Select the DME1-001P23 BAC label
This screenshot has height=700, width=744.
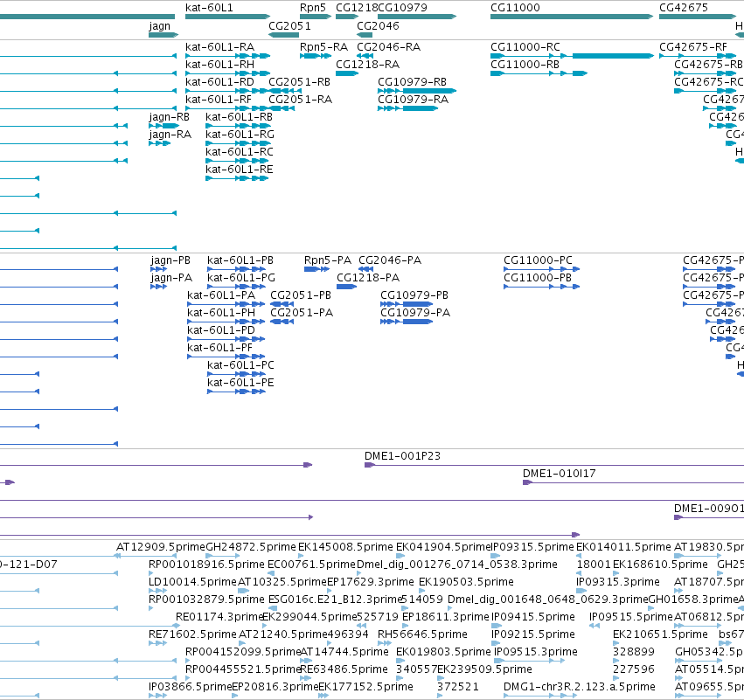click(x=402, y=456)
